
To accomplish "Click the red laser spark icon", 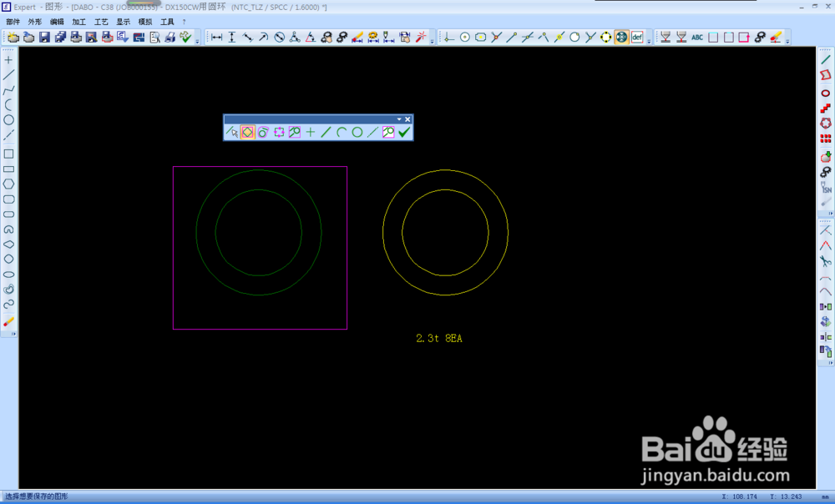I will (x=421, y=38).
